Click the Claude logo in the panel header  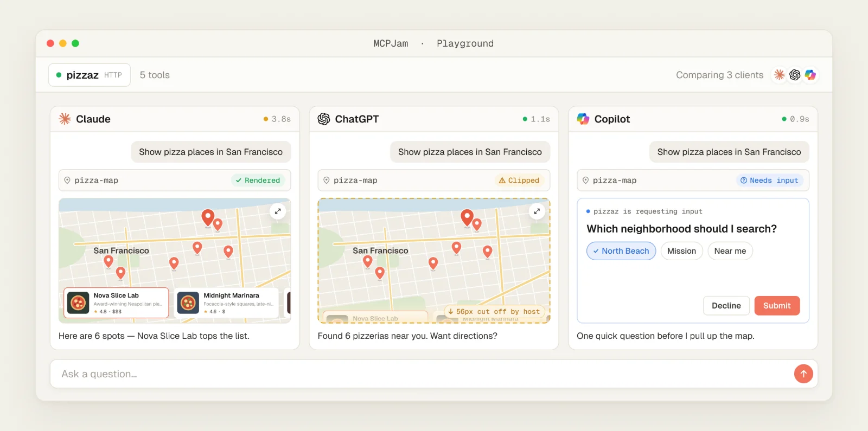tap(65, 119)
